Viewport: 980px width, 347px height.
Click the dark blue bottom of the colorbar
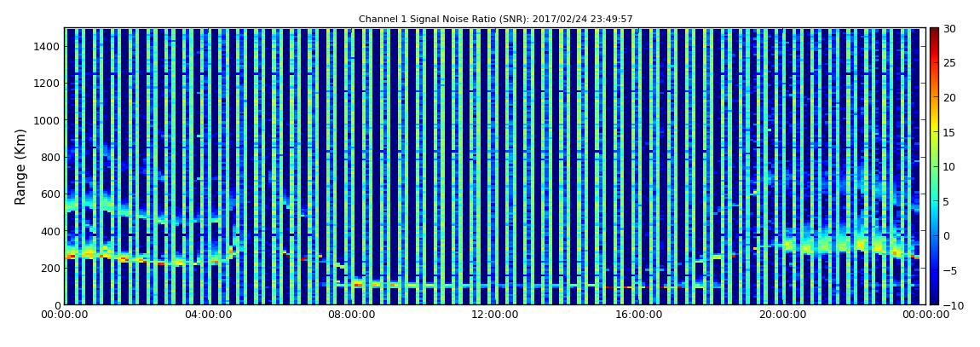tap(934, 299)
